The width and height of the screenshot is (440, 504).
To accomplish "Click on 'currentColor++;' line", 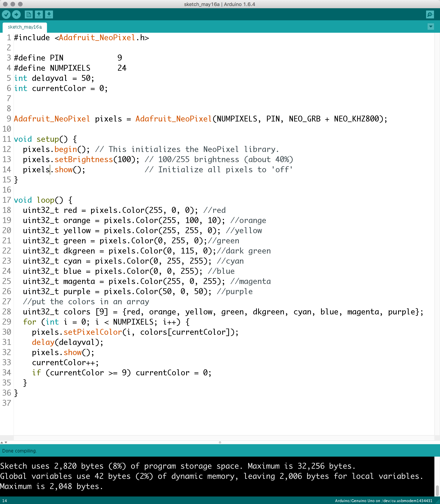I will [65, 363].
